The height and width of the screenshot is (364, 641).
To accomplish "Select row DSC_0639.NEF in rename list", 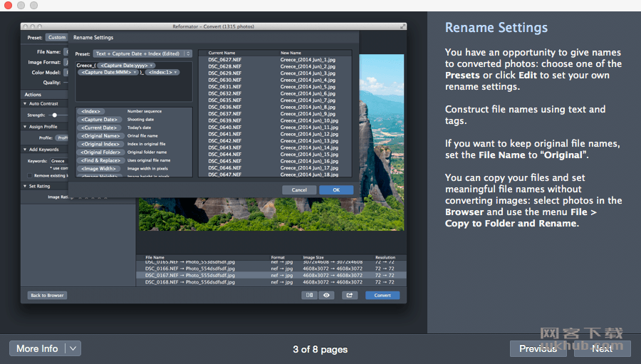I will tap(275, 120).
